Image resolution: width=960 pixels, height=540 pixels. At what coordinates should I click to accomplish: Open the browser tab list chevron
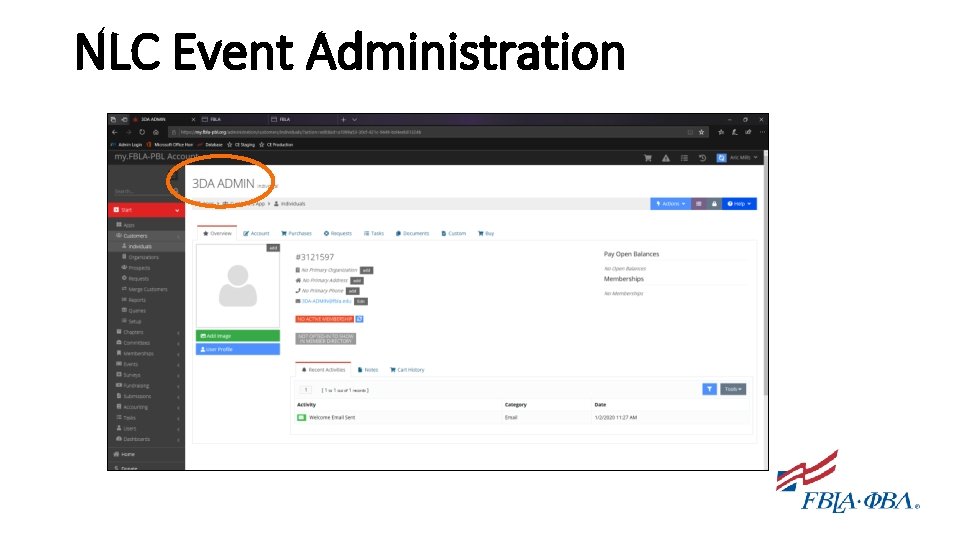(354, 119)
